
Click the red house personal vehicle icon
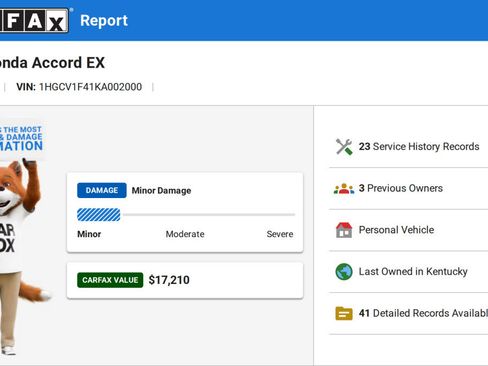(344, 230)
